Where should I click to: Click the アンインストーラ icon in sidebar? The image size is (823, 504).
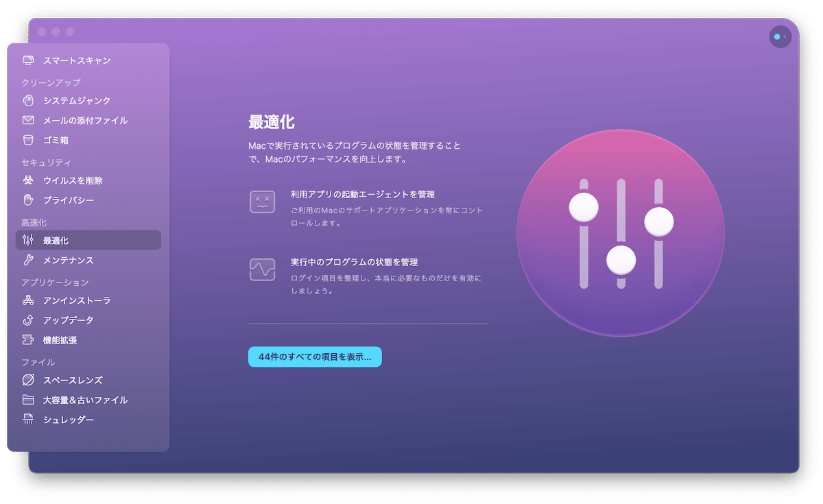point(28,300)
